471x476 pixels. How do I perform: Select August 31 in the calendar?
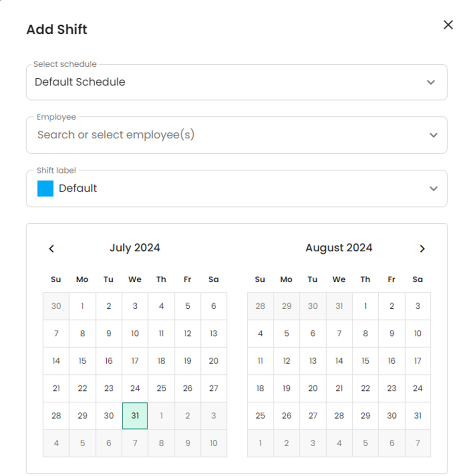417,416
